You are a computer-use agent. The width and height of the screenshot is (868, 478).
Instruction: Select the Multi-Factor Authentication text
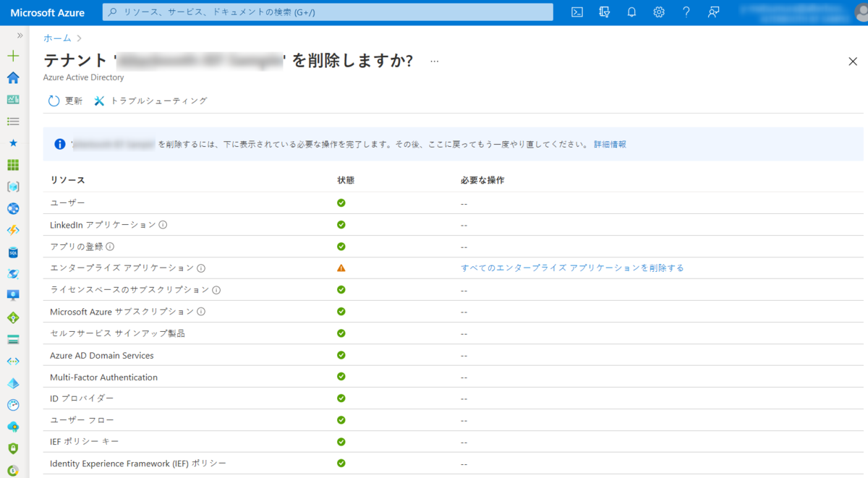tap(103, 377)
